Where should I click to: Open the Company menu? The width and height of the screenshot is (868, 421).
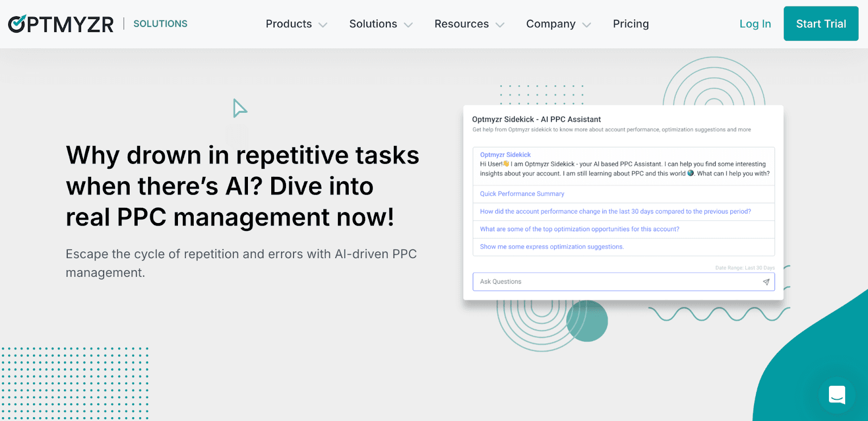click(550, 24)
